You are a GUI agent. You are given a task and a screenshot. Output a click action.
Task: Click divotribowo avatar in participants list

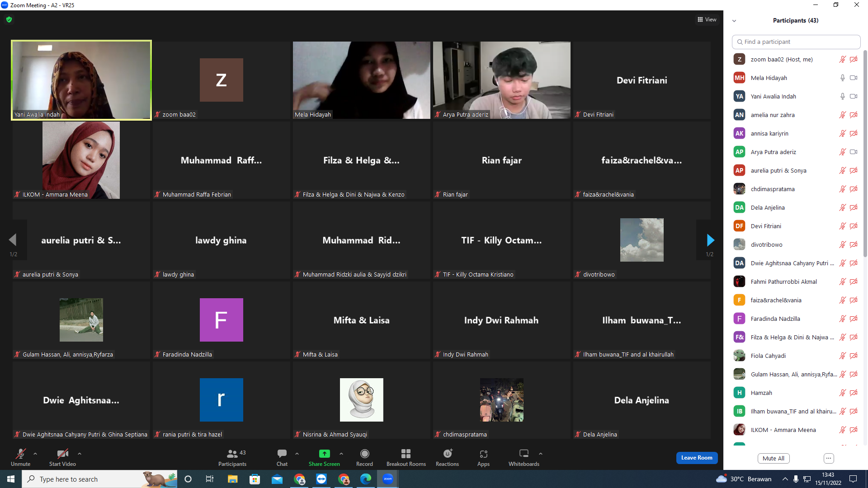coord(739,244)
